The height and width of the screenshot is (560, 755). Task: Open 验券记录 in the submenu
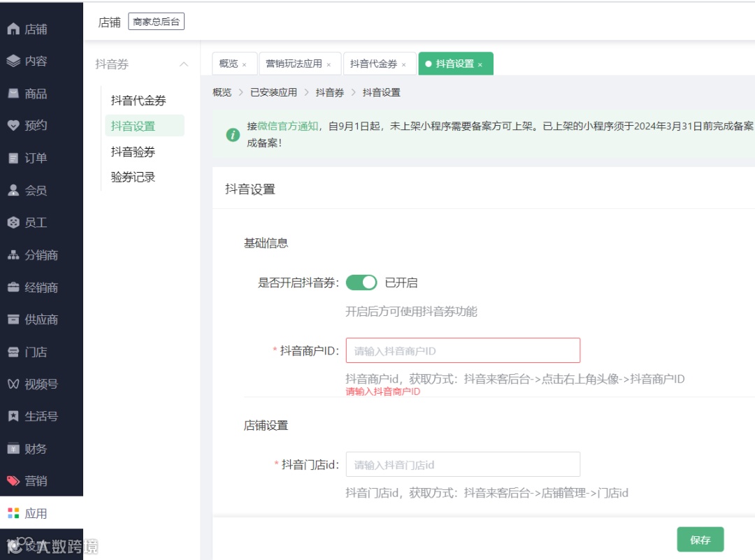click(x=133, y=177)
